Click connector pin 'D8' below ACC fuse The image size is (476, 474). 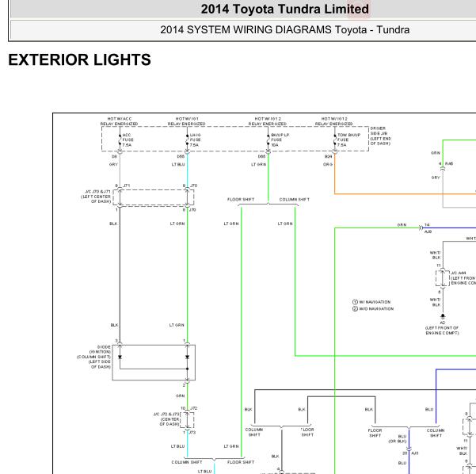point(114,156)
